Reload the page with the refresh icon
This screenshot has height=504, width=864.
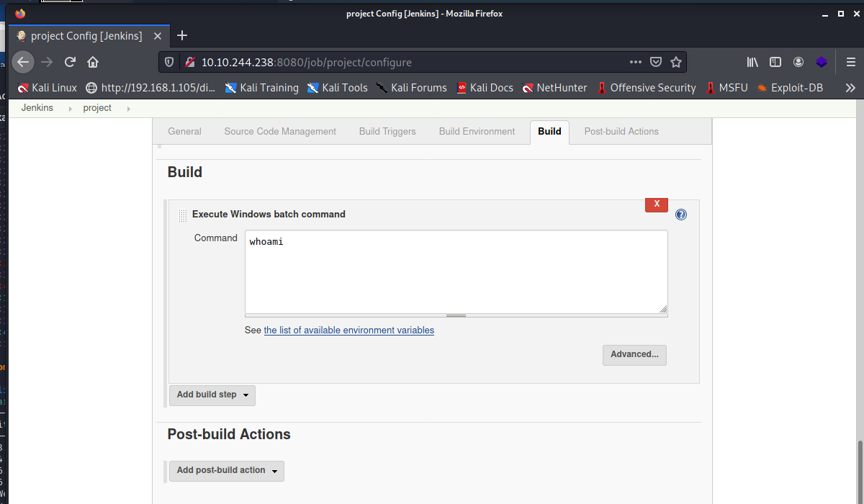pos(70,62)
